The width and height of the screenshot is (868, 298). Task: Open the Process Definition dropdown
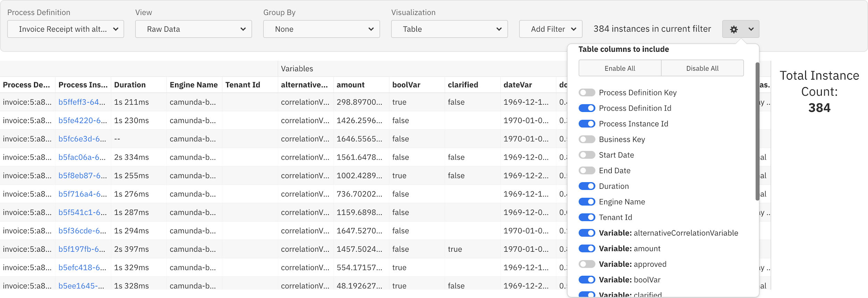point(66,29)
